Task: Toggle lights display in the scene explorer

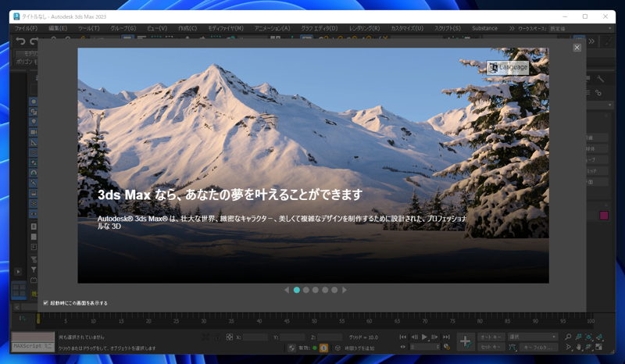Action: [34, 122]
